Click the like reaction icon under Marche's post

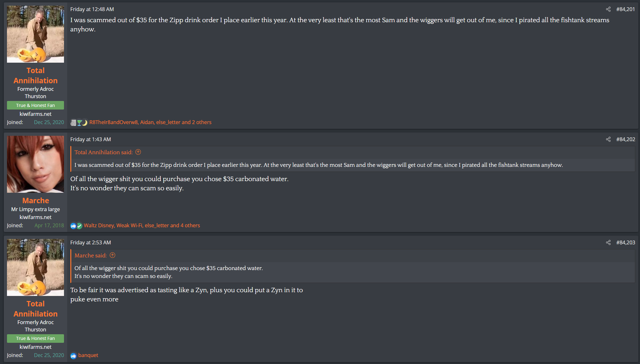[74, 226]
